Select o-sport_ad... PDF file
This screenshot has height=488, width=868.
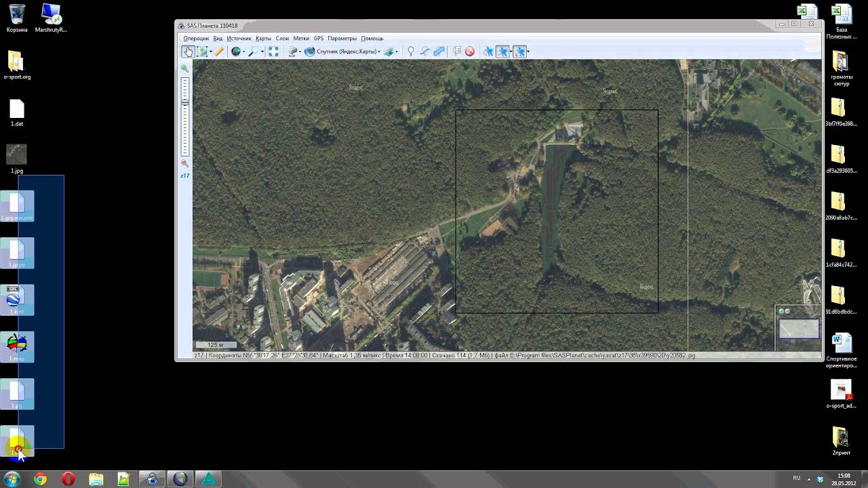tap(841, 394)
